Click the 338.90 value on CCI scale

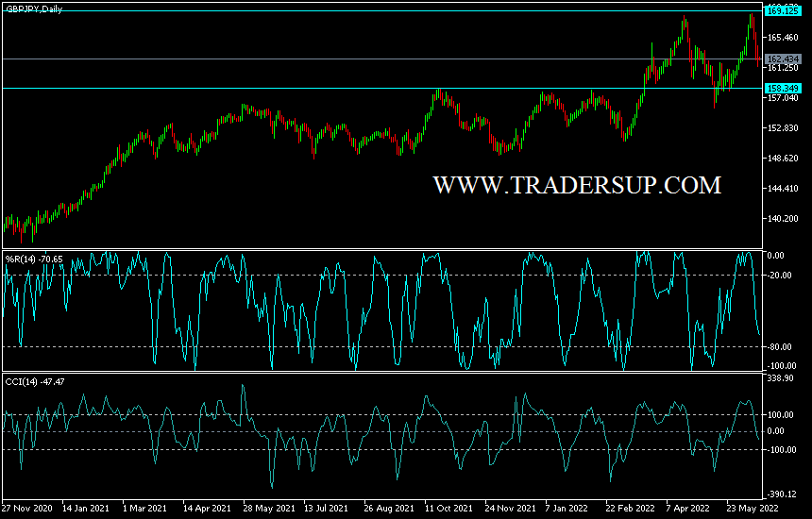pos(781,378)
